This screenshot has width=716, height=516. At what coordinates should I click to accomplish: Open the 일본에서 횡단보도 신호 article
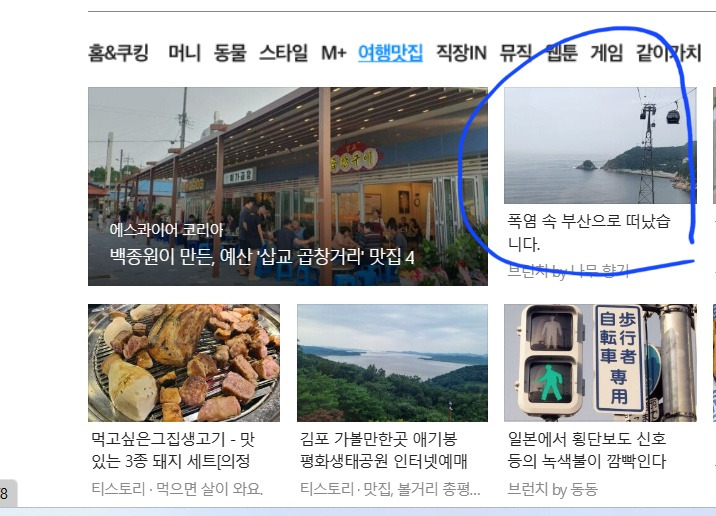coord(587,450)
